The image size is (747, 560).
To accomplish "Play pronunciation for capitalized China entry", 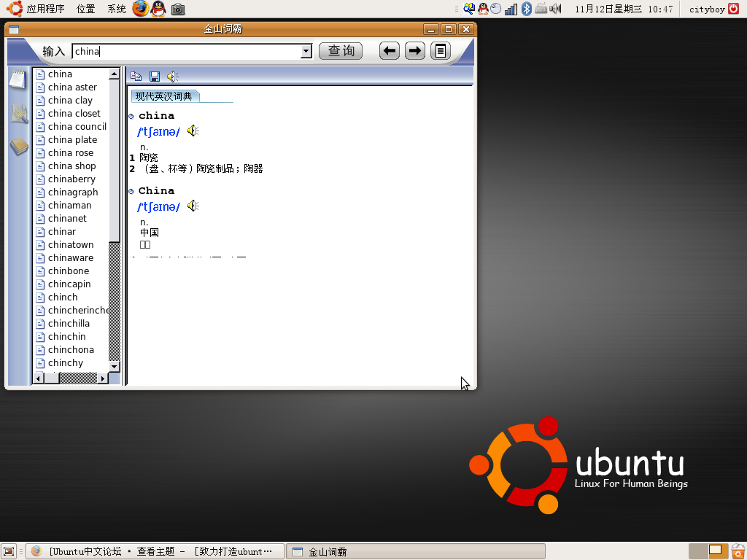I will 193,206.
